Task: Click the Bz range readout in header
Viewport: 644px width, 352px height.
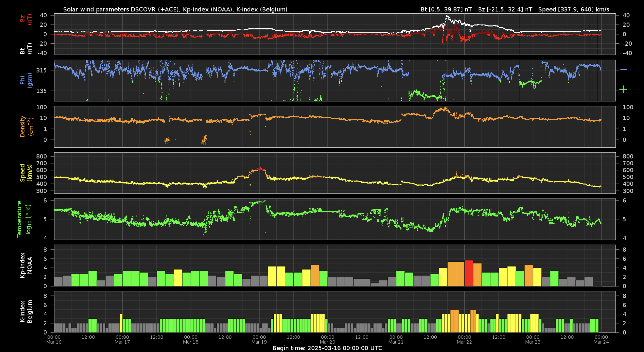Action: 505,9
